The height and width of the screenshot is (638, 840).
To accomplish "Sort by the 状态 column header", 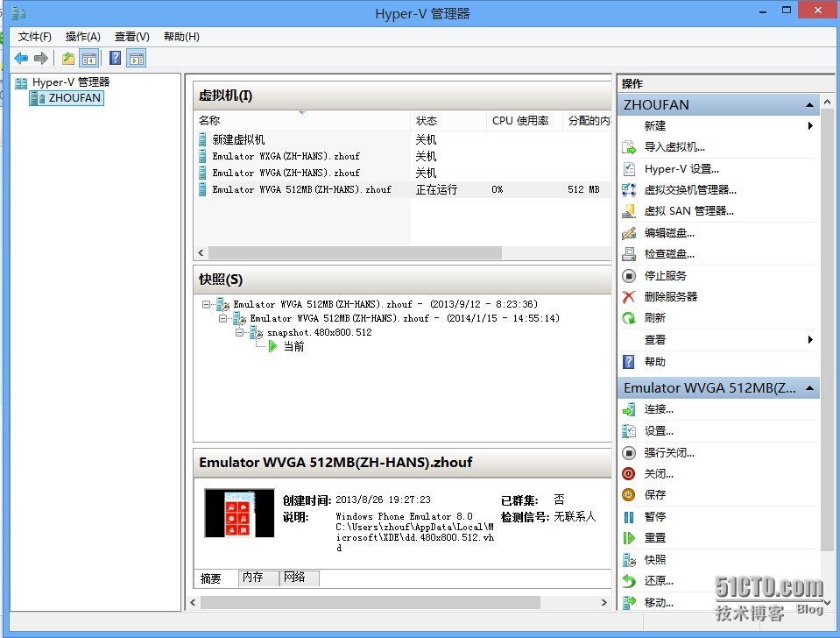I will coord(448,121).
